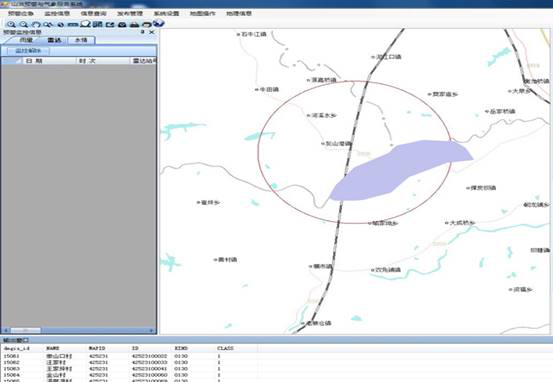Activate the pan hand tool
The image size is (553, 382).
click(36, 24)
